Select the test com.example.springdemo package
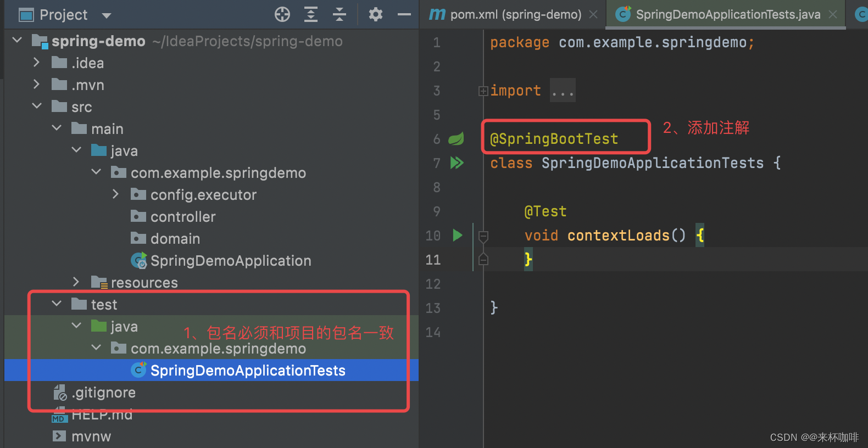The image size is (868, 448). point(218,349)
